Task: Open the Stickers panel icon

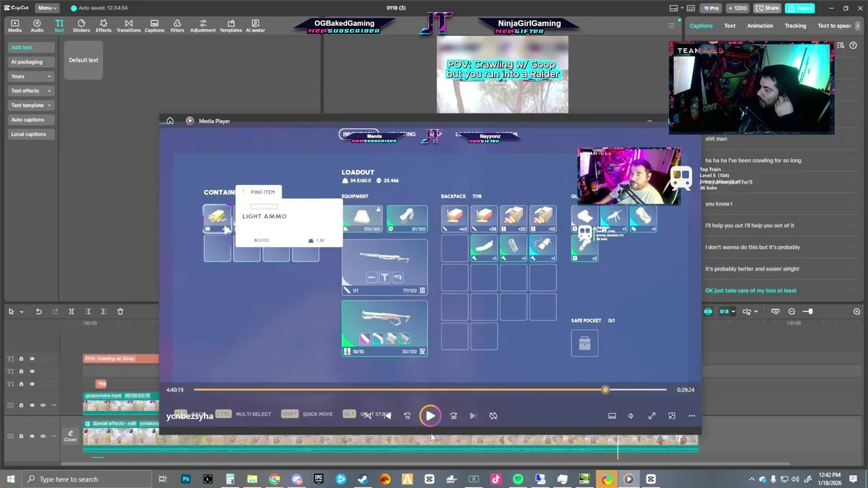Action: point(81,26)
